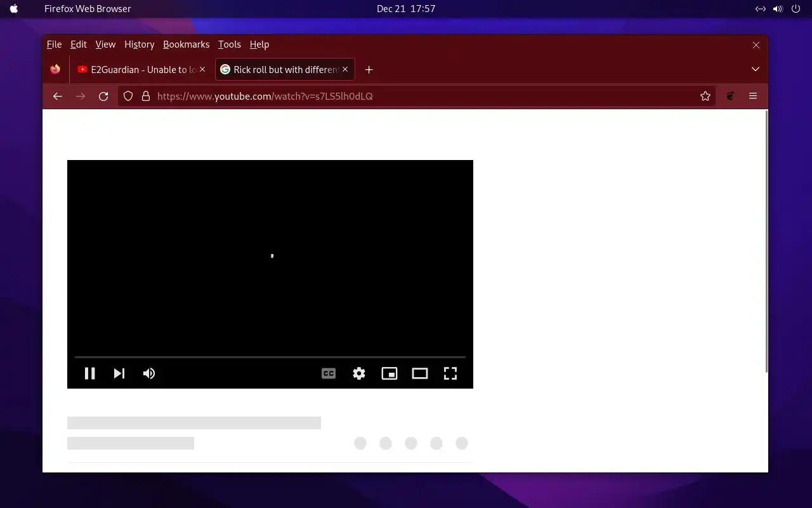The width and height of the screenshot is (812, 508).
Task: Open a new tab
Action: 369,70
